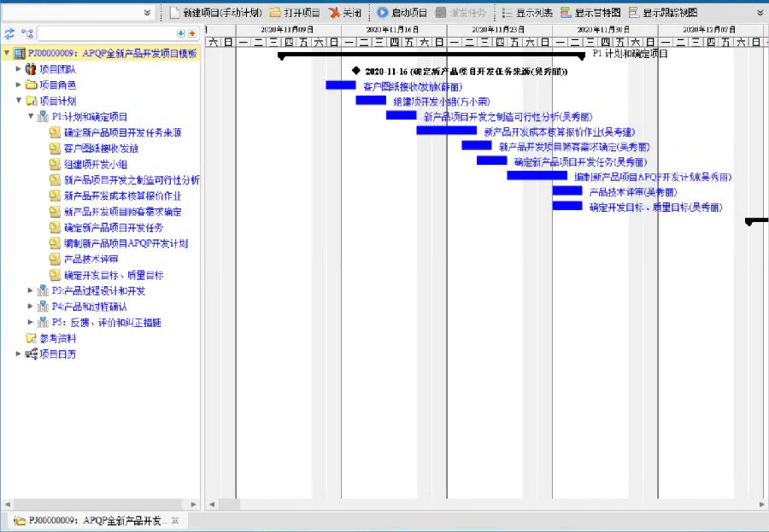Screen dimensions: 769x532
Task: Click the black P1 summary bar in Gantt
Action: click(431, 55)
